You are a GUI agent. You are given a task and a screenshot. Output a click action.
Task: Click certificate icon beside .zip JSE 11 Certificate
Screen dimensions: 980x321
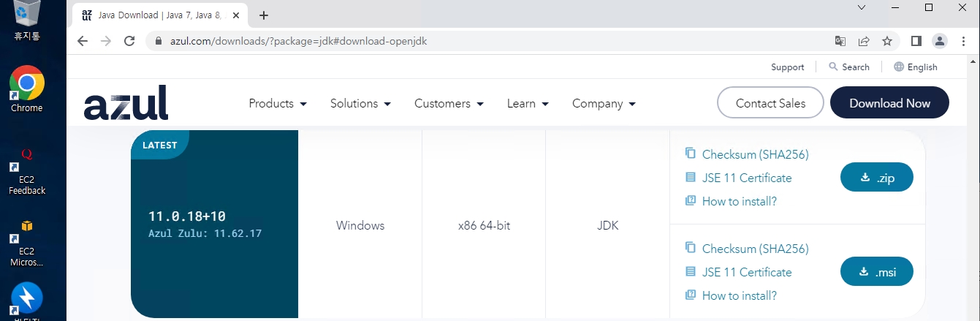pyautogui.click(x=690, y=178)
